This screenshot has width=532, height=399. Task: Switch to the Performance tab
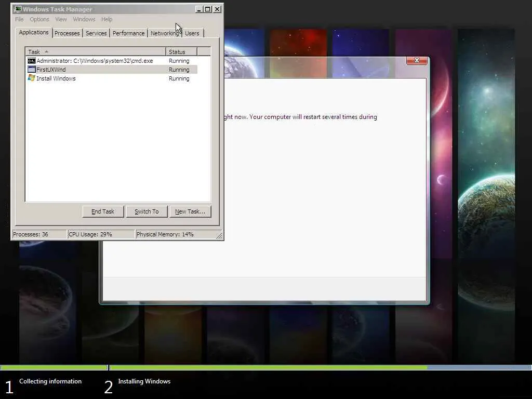[x=129, y=33]
